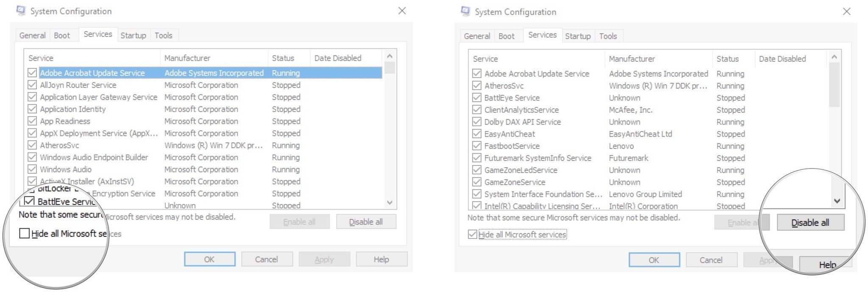
Task: Uncheck Dolby DAX API Service checkbox
Action: [477, 122]
